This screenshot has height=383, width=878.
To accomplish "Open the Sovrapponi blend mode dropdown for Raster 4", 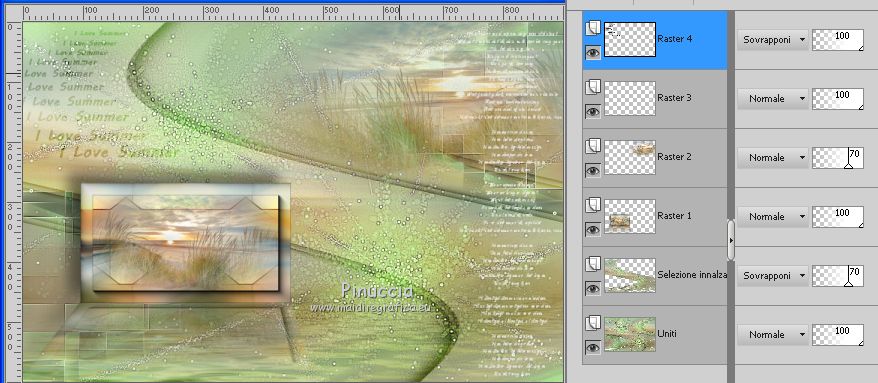I will pos(773,40).
